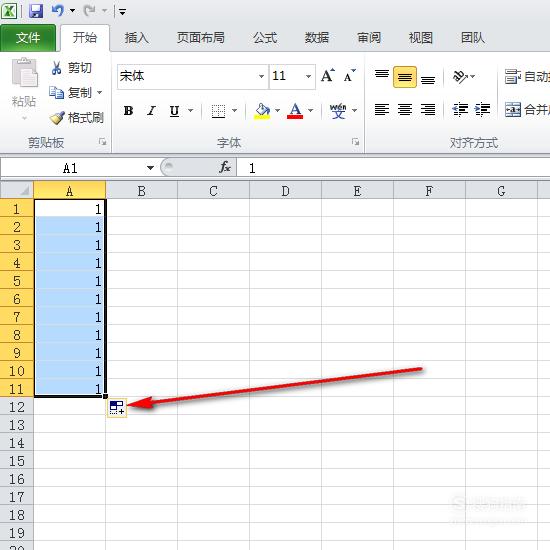Open borders dropdown arrow
The height and width of the screenshot is (550, 550).
click(x=234, y=111)
